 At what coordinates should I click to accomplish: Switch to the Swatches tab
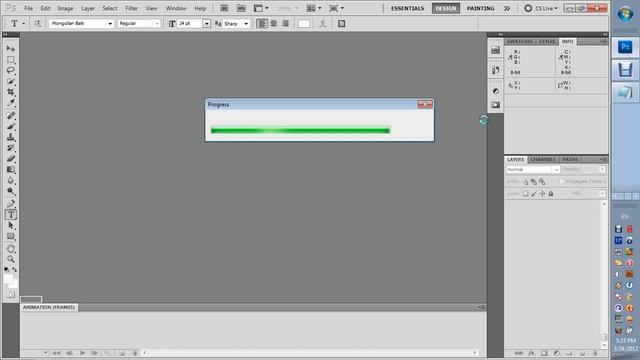[520, 42]
